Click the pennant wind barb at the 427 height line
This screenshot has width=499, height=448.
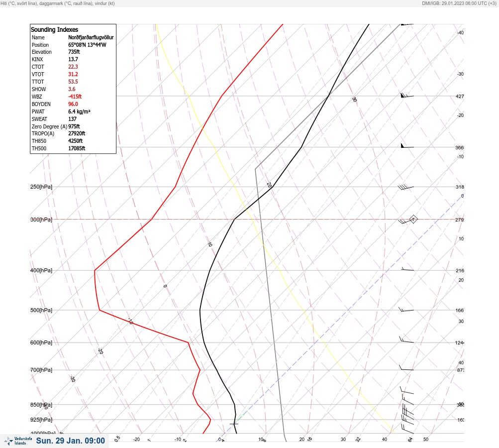click(x=407, y=95)
